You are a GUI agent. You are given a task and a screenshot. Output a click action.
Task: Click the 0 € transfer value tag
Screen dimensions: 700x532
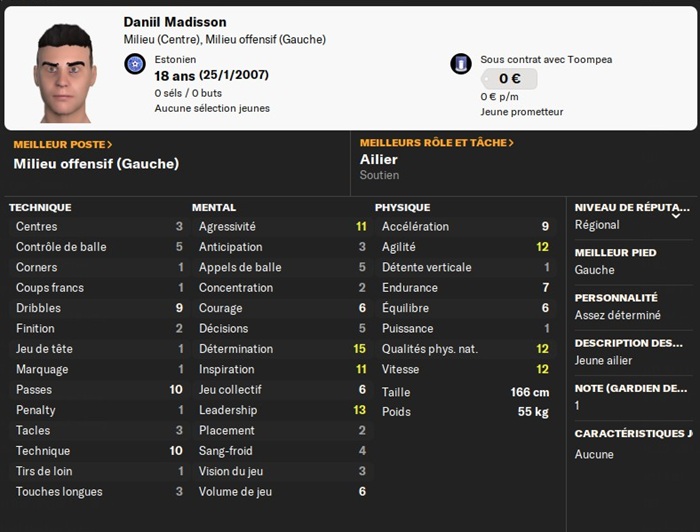tap(509, 79)
